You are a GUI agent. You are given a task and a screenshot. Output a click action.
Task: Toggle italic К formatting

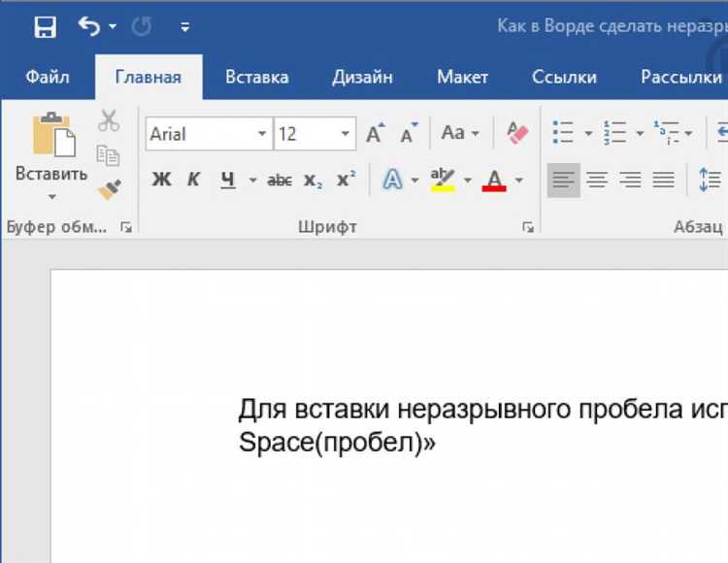193,181
